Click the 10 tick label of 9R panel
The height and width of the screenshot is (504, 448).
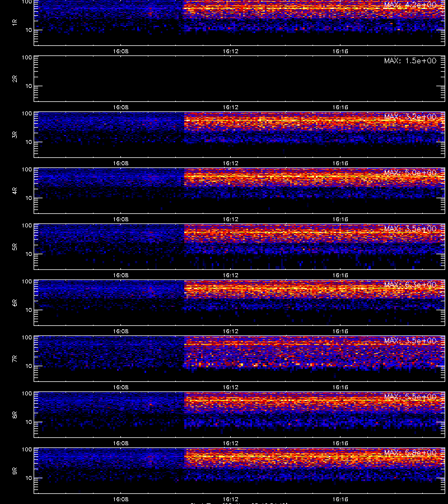(29, 478)
